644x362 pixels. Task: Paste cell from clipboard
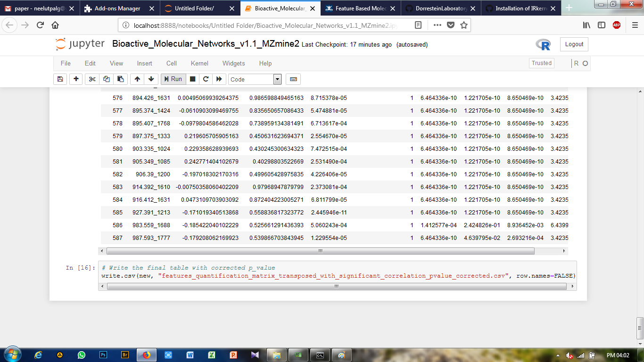coord(120,79)
